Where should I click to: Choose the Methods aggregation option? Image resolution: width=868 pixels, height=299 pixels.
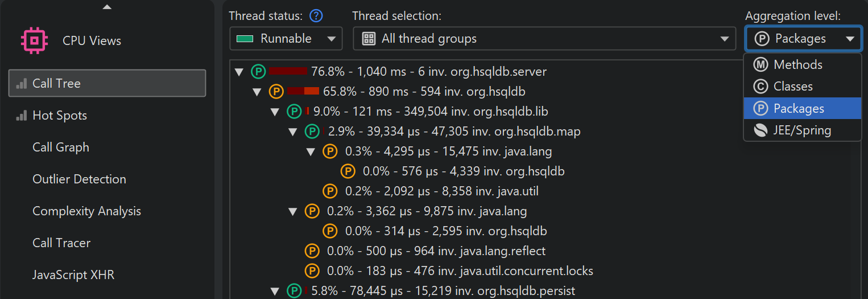pyautogui.click(x=797, y=64)
